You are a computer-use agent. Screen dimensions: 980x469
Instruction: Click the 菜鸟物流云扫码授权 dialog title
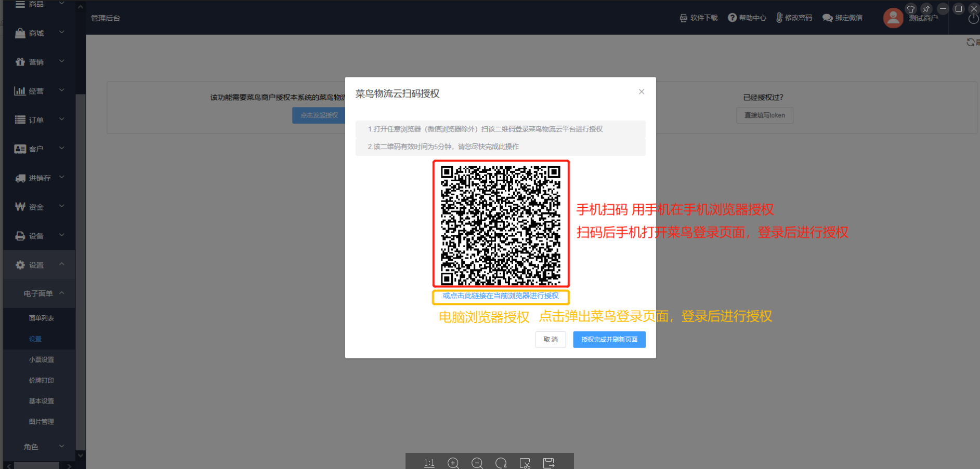click(x=397, y=93)
